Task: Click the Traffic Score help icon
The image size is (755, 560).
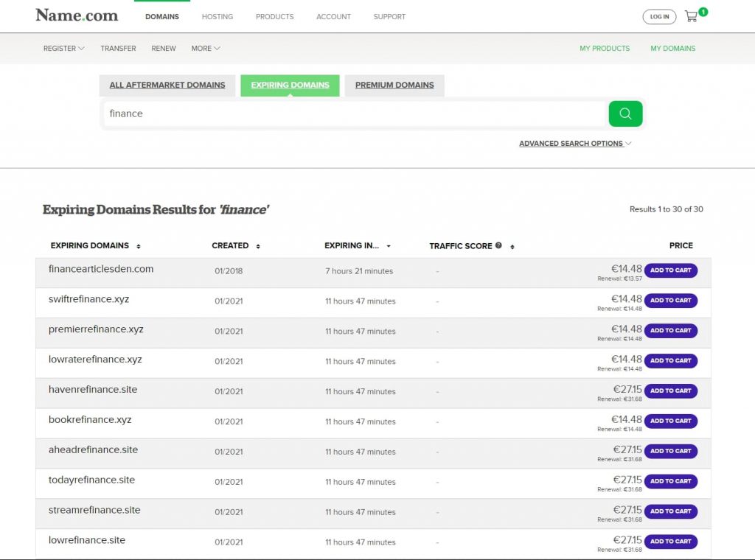Action: pyautogui.click(x=498, y=245)
